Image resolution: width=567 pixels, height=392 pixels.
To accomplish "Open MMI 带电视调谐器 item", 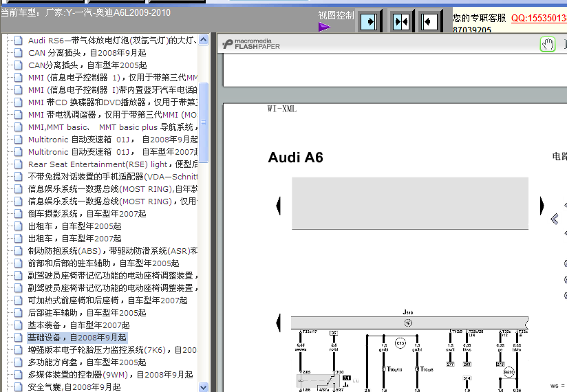I will pos(112,115).
